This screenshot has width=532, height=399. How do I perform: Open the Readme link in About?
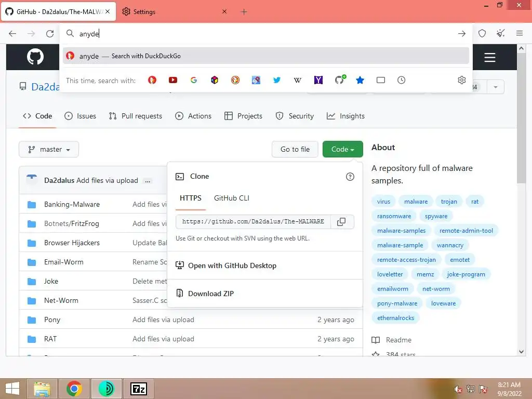point(398,340)
